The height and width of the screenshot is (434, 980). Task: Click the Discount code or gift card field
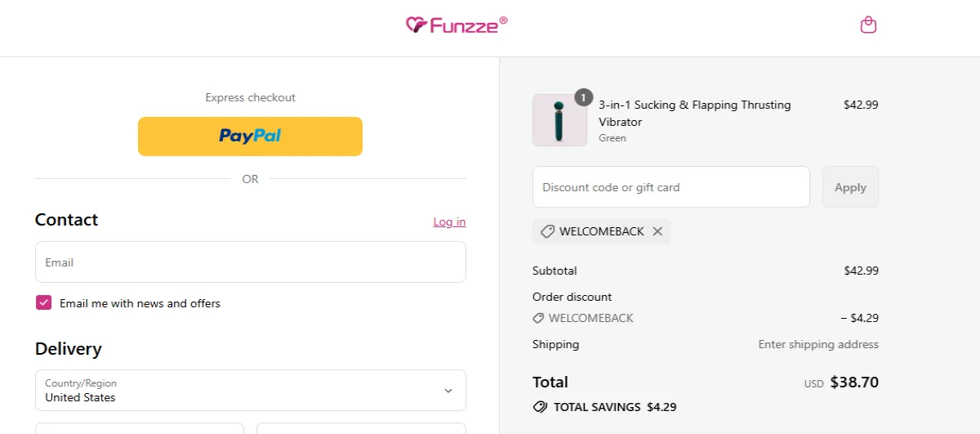pyautogui.click(x=670, y=187)
